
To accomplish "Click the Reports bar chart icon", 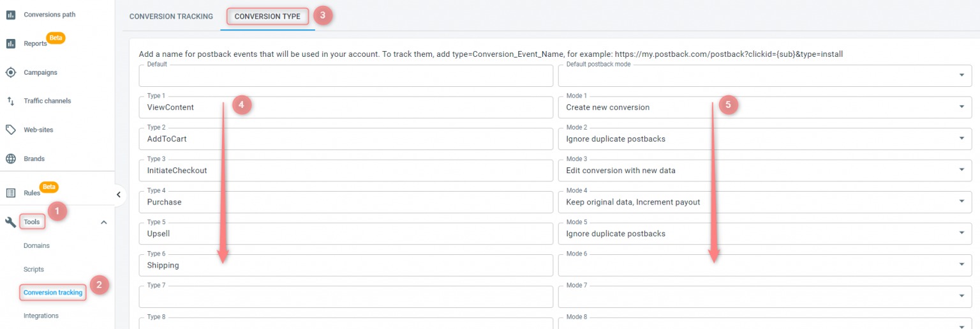I will pos(11,43).
